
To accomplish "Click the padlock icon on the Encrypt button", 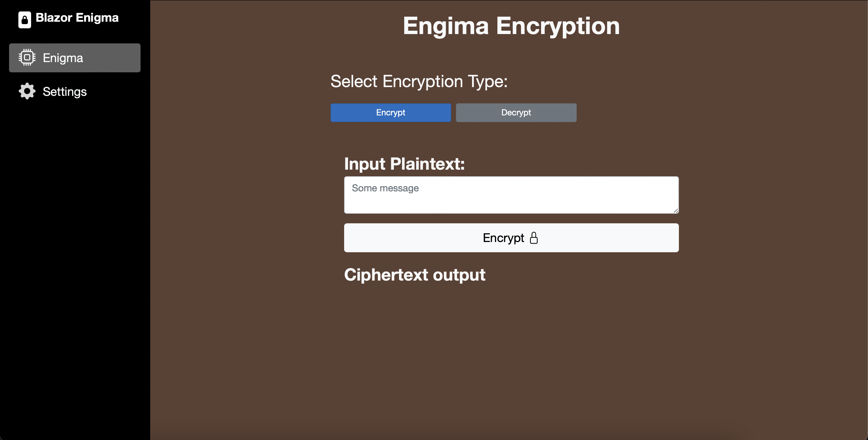I will (x=534, y=238).
